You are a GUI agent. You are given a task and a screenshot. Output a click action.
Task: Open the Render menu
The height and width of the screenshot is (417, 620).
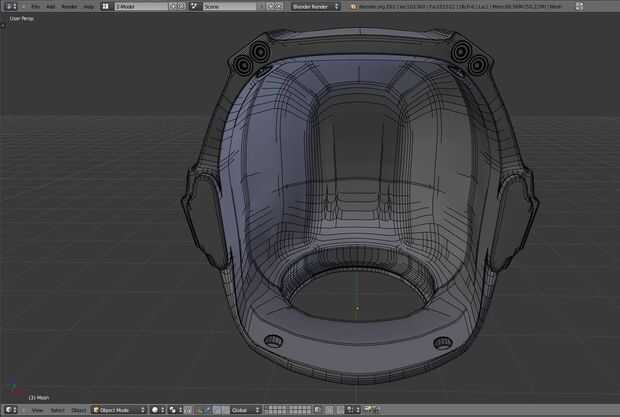point(70,7)
